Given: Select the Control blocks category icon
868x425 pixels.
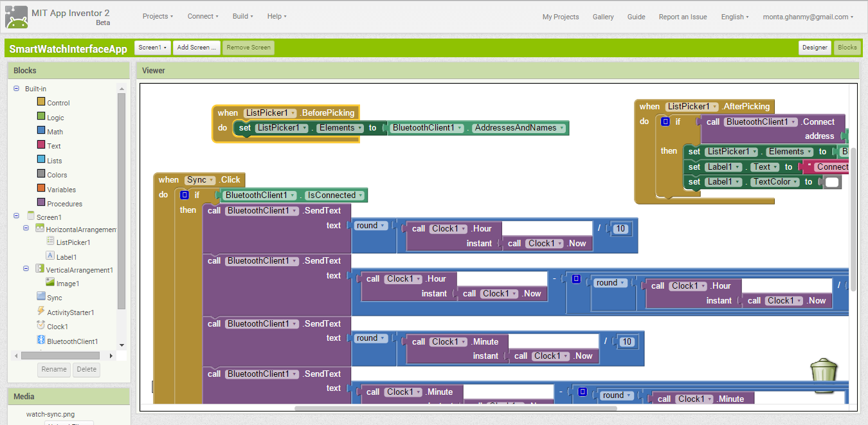Looking at the screenshot, I should pos(41,102).
